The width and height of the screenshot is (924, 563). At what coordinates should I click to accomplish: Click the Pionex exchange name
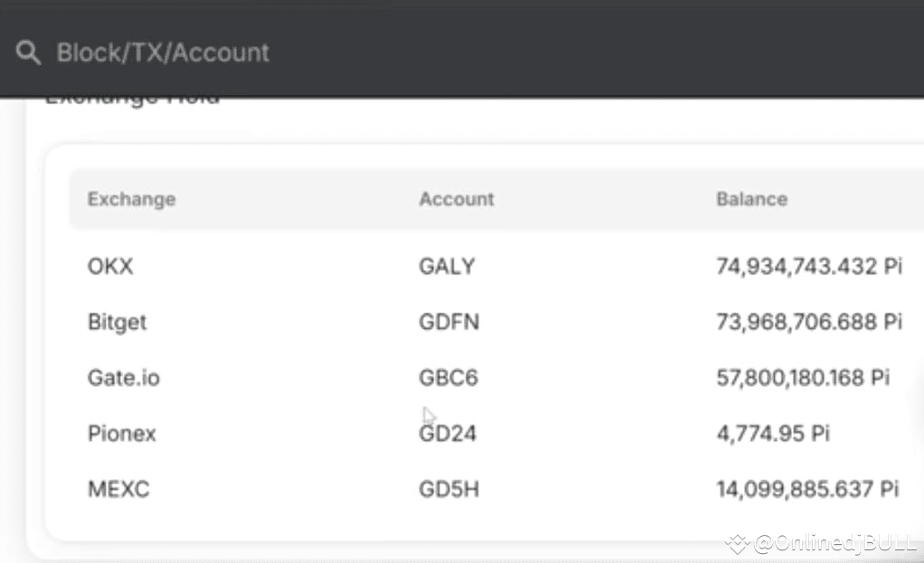coord(121,434)
